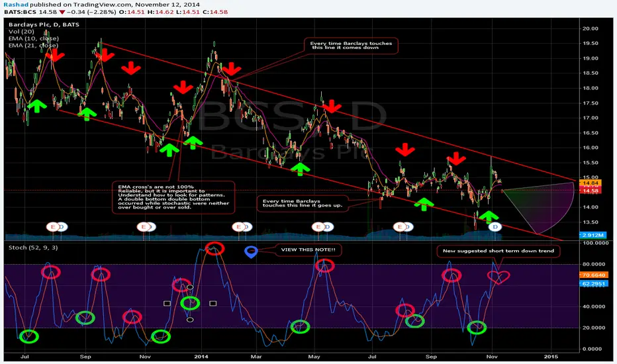Click the blue 2.912M volume label
The height and width of the screenshot is (364, 617).
coord(593,235)
